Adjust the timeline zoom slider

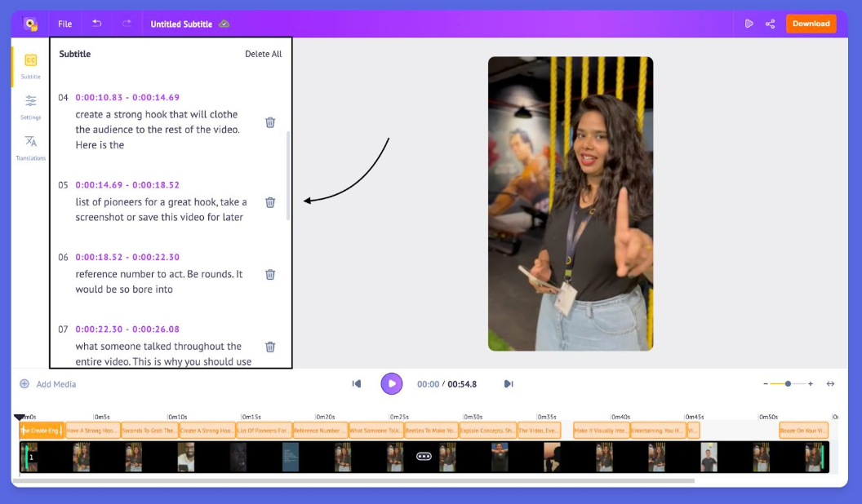coord(788,384)
